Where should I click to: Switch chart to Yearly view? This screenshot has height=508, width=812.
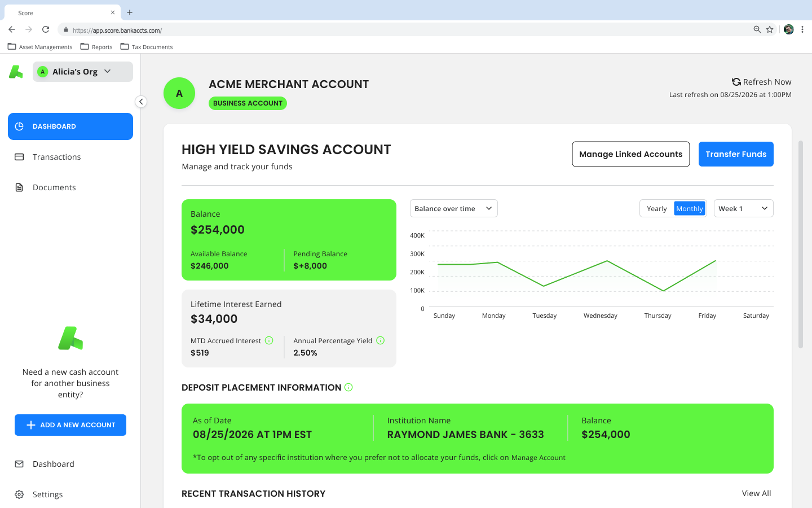pos(657,209)
